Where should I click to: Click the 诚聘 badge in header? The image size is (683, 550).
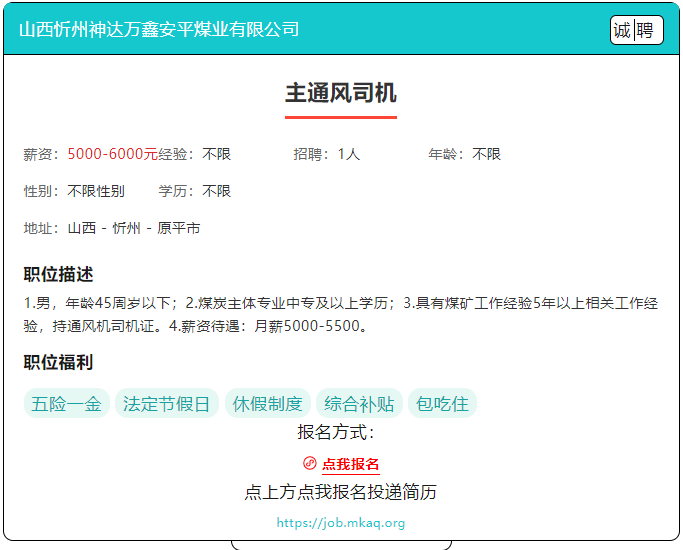coord(636,30)
